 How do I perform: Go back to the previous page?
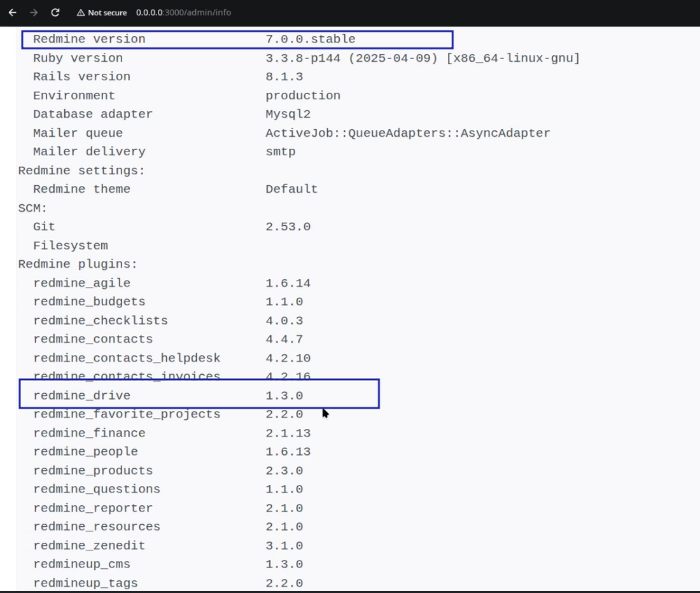coord(13,13)
